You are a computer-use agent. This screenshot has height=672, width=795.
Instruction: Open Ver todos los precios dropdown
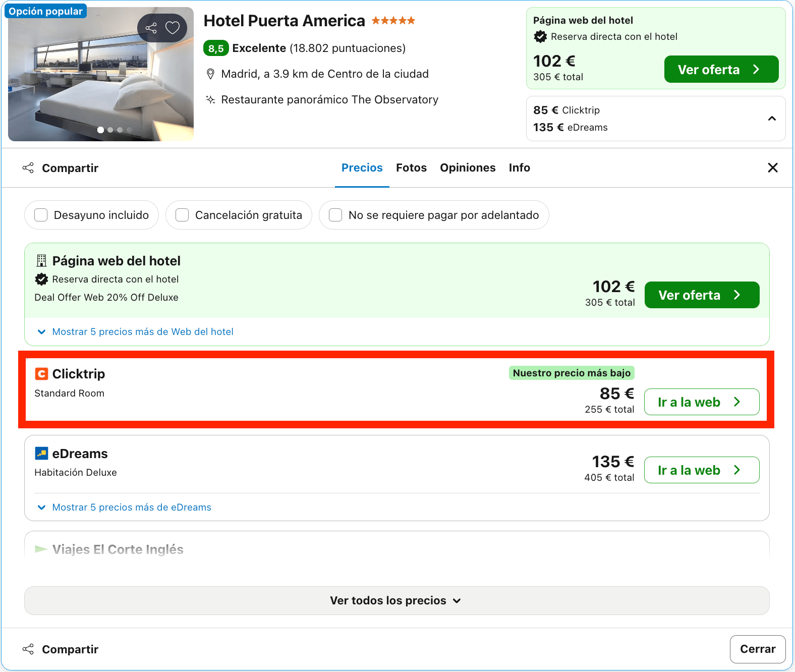click(x=396, y=600)
